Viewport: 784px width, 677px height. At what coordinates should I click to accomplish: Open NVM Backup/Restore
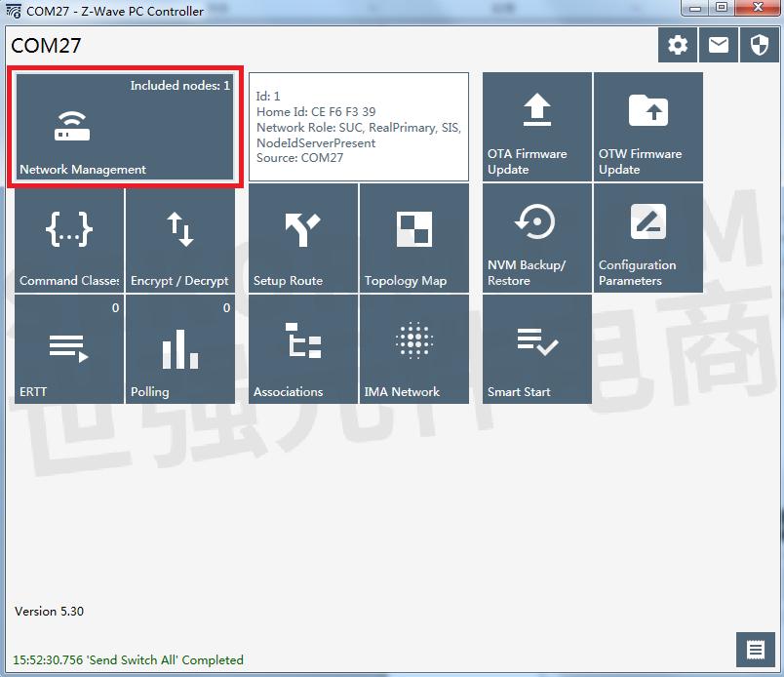point(535,237)
